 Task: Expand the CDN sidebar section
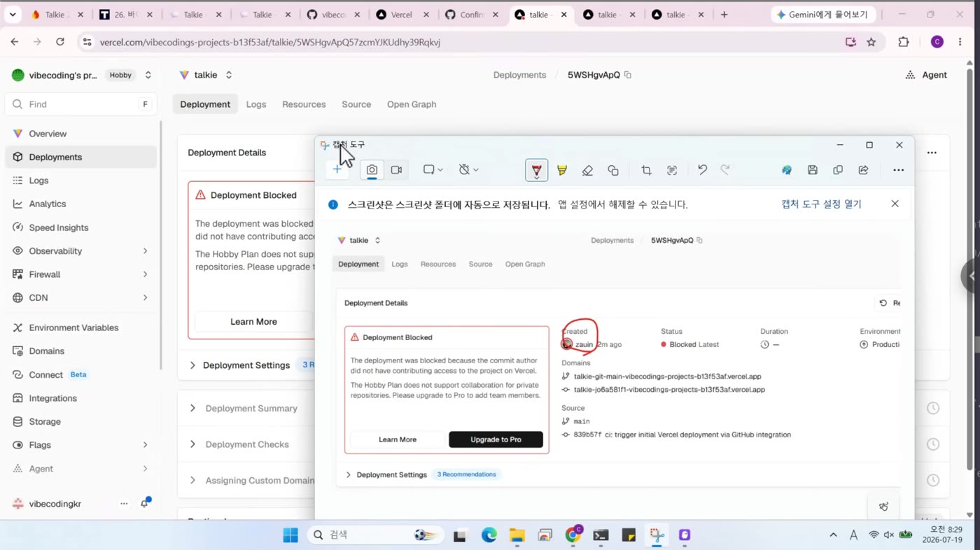point(81,297)
